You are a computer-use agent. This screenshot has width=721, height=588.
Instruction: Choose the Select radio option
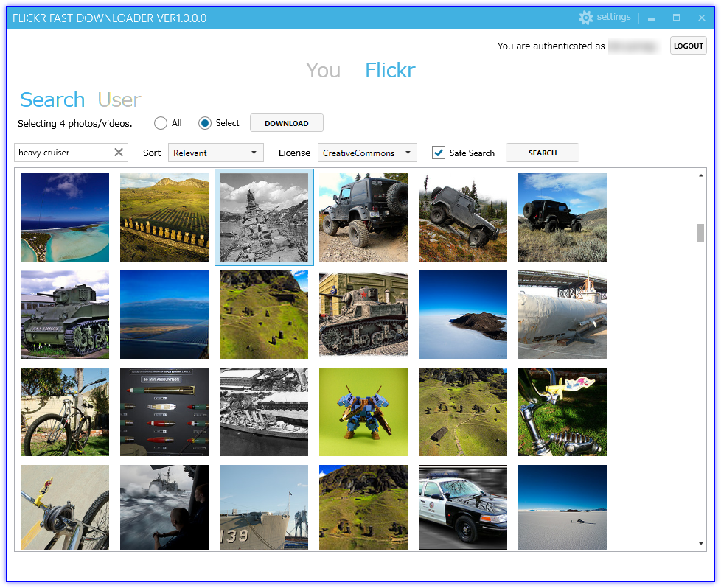coord(205,123)
